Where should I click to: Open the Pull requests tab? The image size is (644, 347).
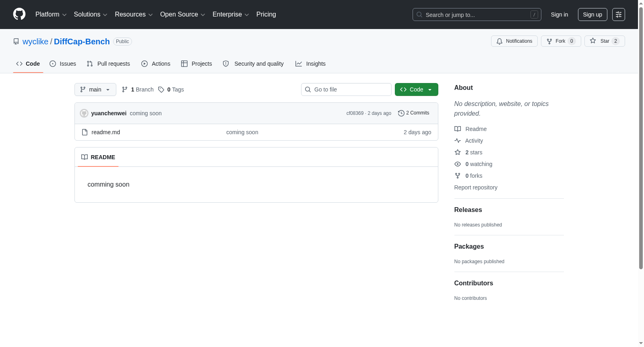tap(108, 64)
